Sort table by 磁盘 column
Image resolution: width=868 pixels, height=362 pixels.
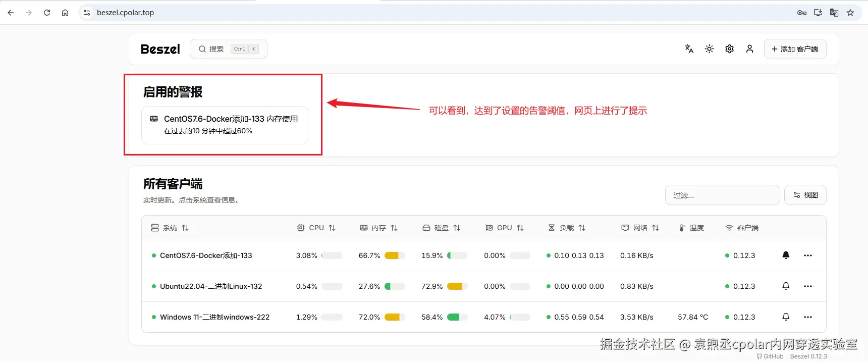coord(441,228)
